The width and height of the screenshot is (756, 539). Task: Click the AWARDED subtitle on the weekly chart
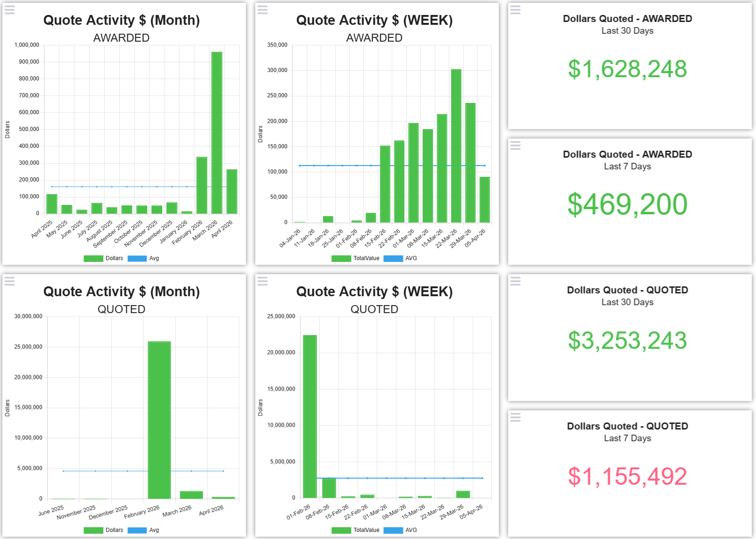374,38
